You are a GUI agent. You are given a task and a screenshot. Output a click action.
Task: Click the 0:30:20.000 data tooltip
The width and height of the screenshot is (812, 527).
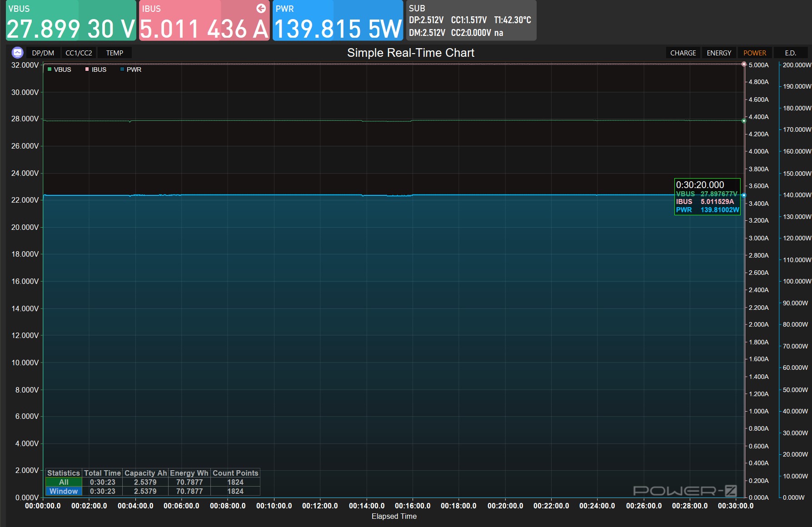(x=707, y=197)
